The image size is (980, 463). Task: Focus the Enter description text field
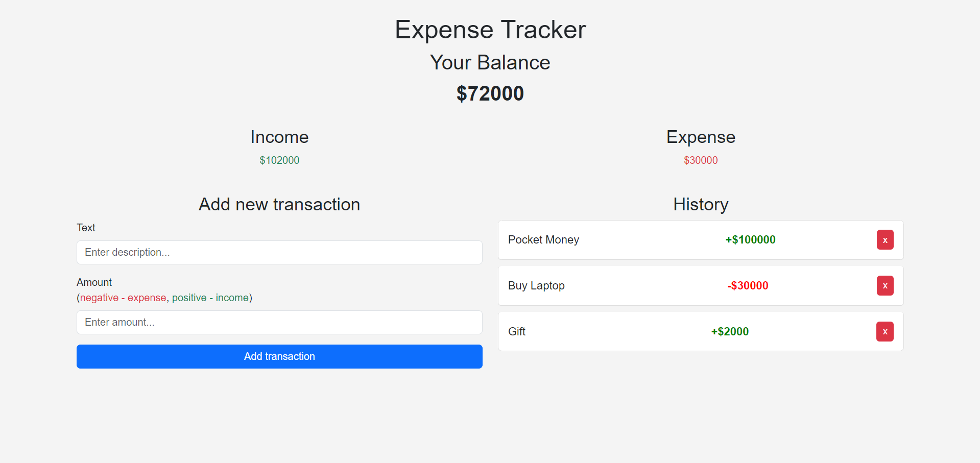(x=279, y=253)
